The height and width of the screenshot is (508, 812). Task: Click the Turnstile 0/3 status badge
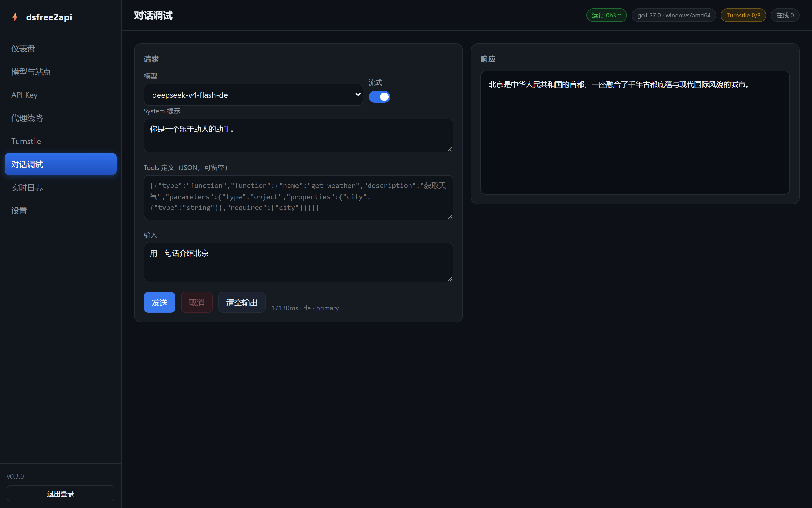click(743, 16)
